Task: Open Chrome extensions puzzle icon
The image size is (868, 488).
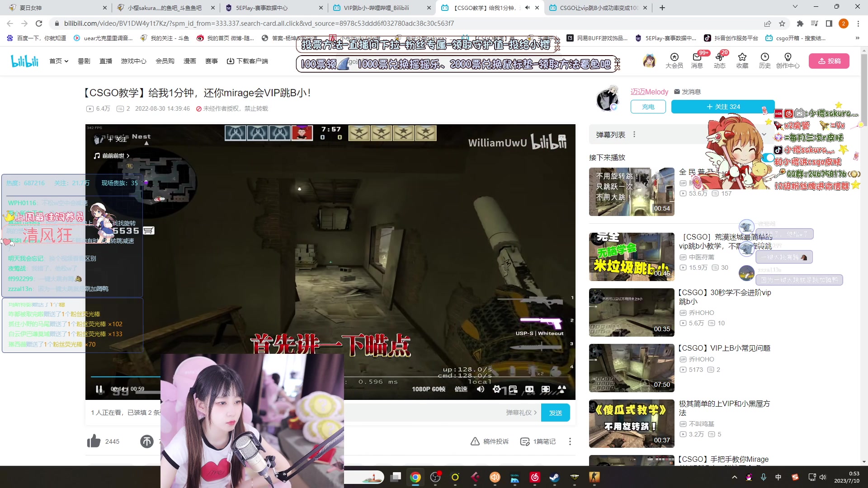Action: tap(800, 23)
